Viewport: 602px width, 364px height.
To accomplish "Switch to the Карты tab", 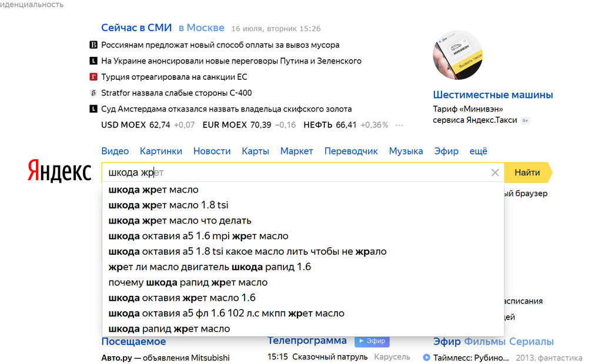I will coord(255,151).
